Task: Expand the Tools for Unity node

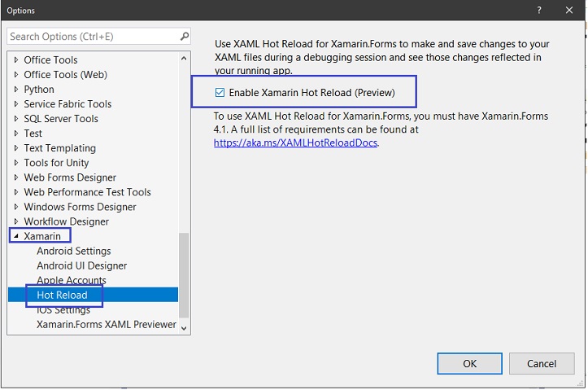Action: pos(15,163)
